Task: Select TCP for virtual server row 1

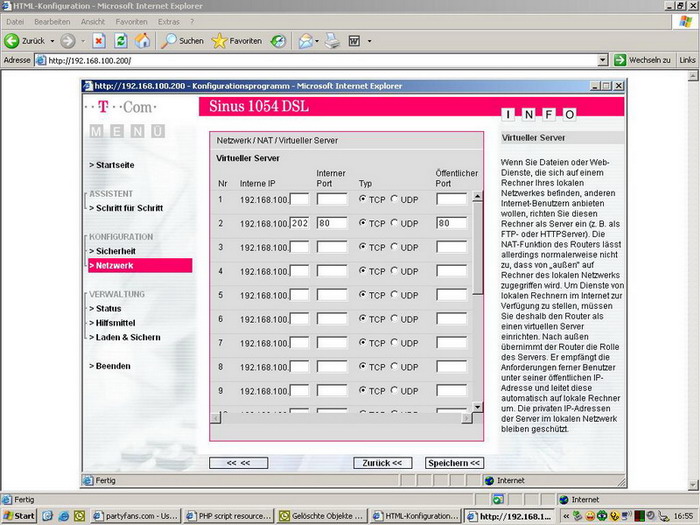Action: [x=363, y=199]
